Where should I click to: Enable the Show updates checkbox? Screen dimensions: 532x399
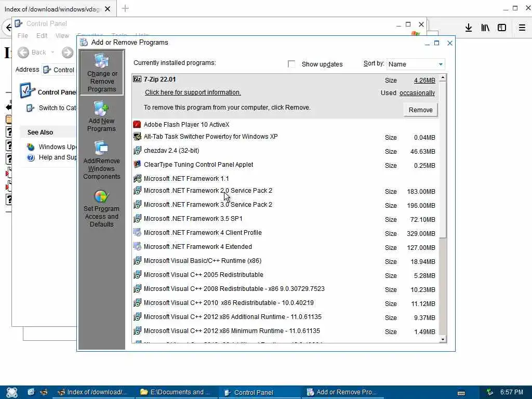[291, 64]
